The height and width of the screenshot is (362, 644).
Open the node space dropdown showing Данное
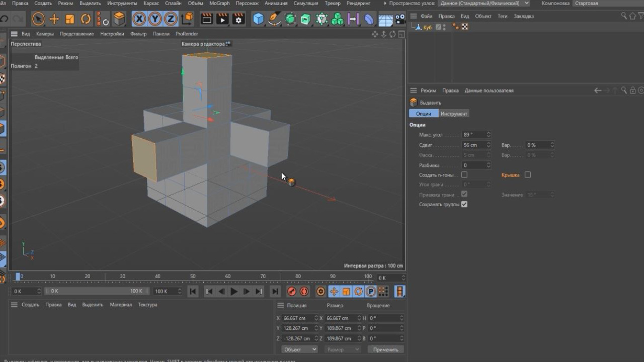(483, 3)
